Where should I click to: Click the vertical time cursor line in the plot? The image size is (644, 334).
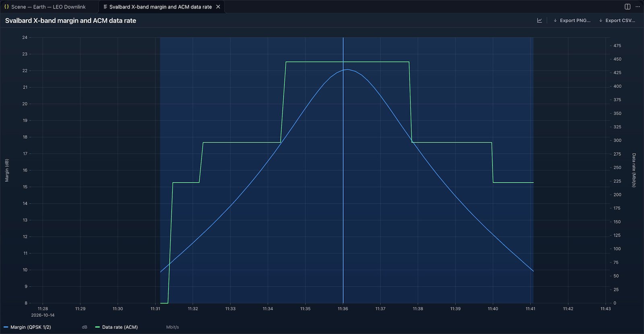[343, 170]
